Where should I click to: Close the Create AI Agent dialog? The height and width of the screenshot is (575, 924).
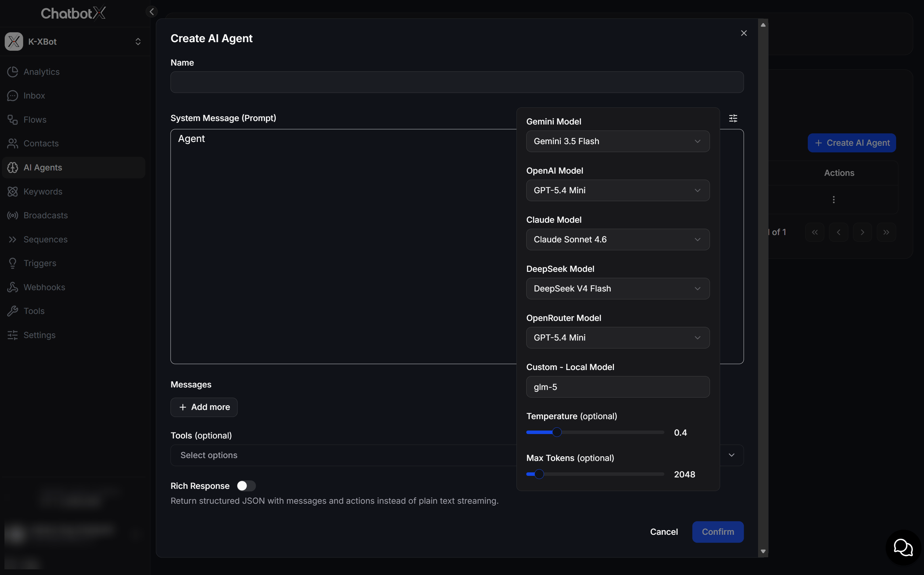point(744,34)
